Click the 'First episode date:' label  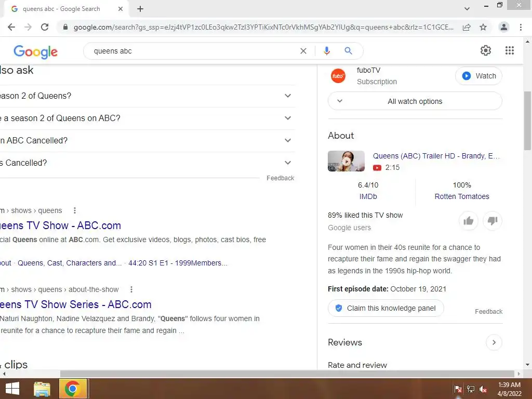pyautogui.click(x=358, y=289)
